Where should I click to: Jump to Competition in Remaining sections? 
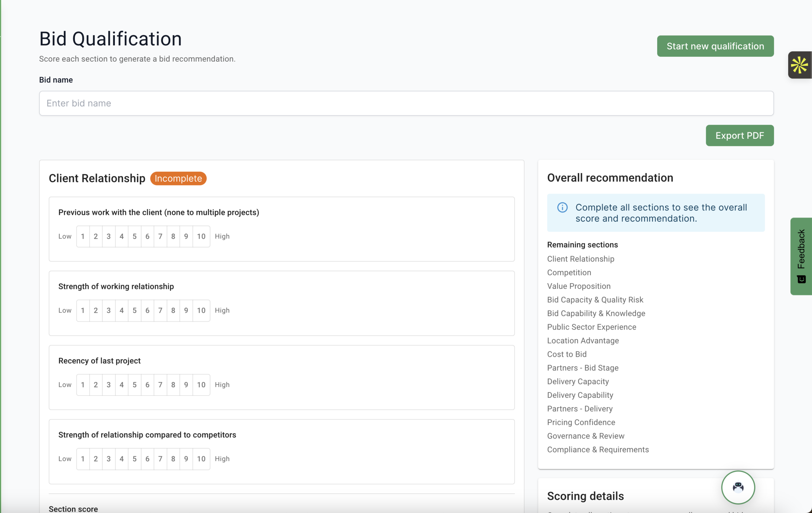click(x=569, y=272)
